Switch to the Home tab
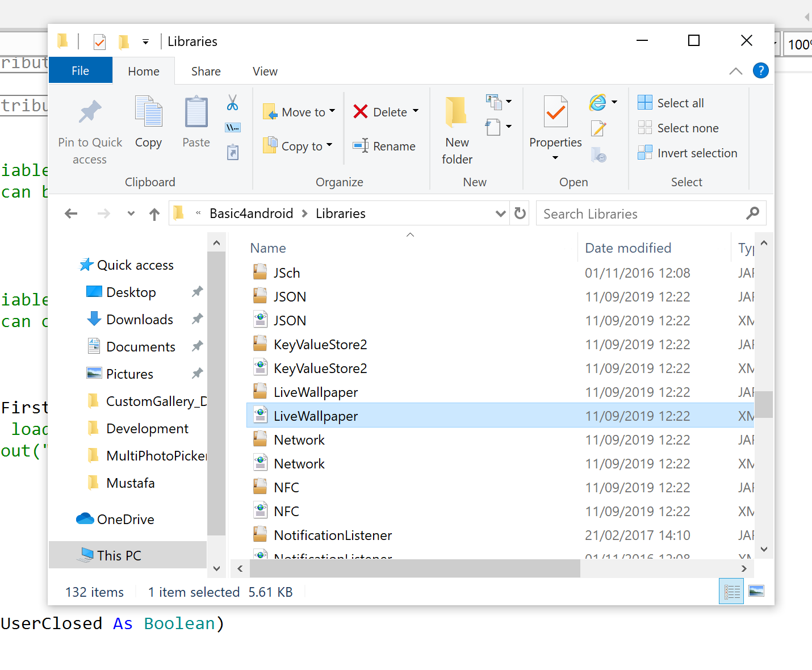Screen dimensions: 812x670 click(x=144, y=72)
